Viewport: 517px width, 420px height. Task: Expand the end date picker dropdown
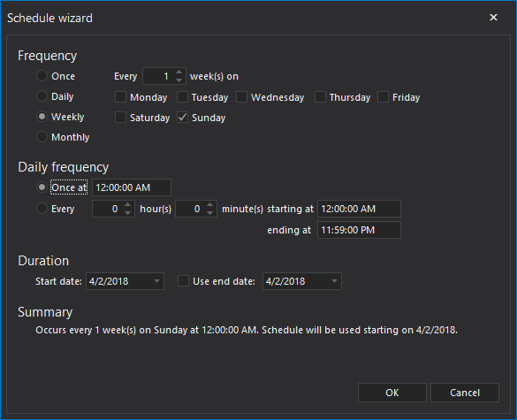tap(334, 281)
